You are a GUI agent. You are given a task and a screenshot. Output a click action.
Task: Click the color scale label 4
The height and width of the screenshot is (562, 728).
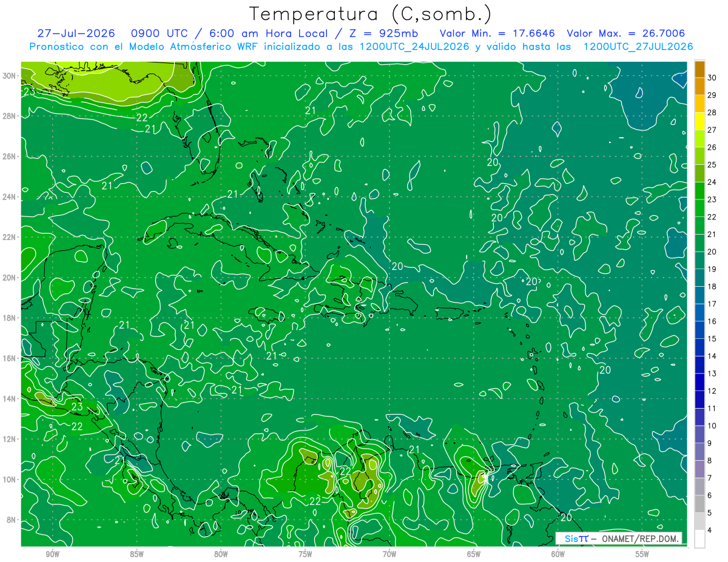[x=710, y=530]
